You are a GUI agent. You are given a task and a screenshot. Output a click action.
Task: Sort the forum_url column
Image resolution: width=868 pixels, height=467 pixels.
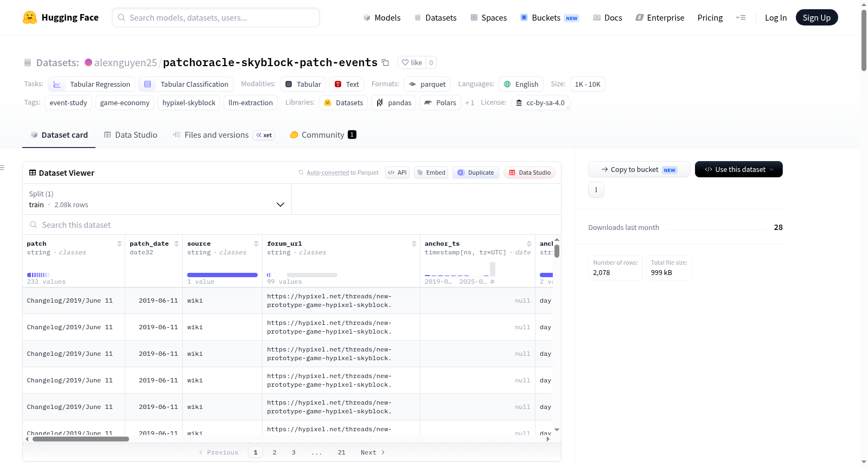[x=414, y=244]
